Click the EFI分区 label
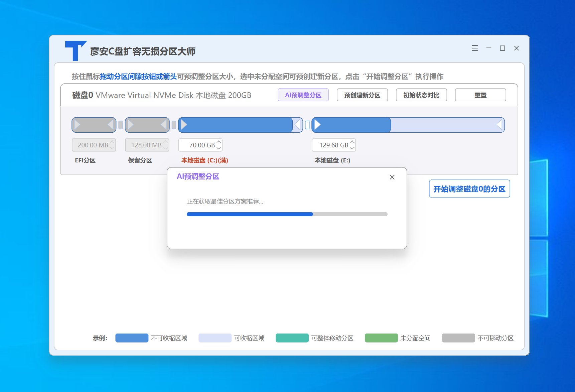575x392 pixels. pos(85,160)
